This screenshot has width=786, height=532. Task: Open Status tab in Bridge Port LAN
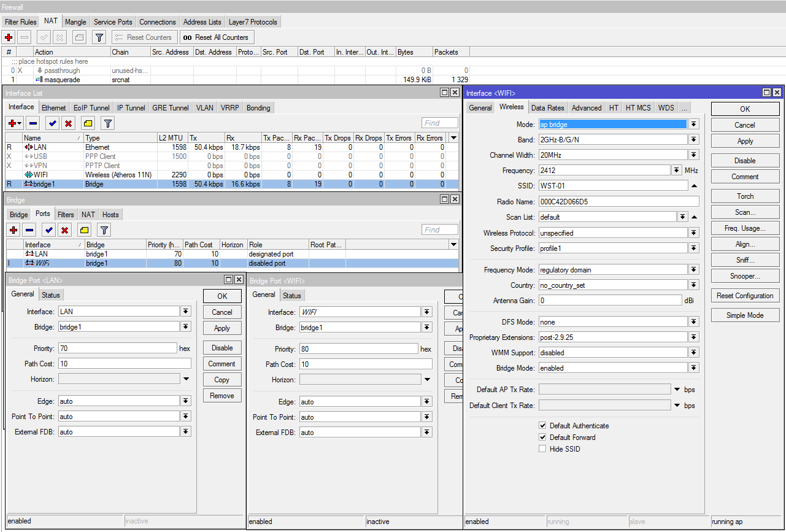51,295
